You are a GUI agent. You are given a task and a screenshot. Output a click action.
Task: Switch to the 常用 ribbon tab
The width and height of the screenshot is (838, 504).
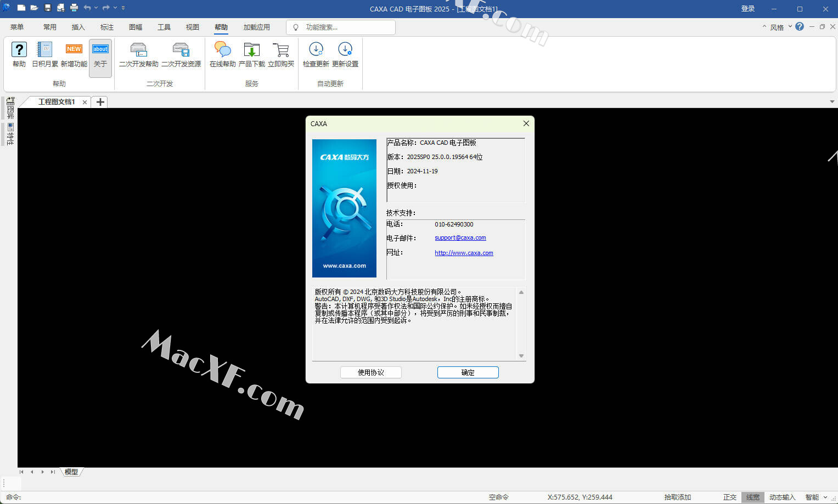tap(50, 27)
